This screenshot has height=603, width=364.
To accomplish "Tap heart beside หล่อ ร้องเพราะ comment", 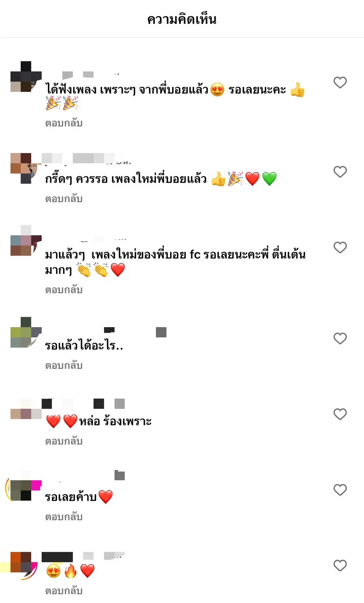I will 340,414.
